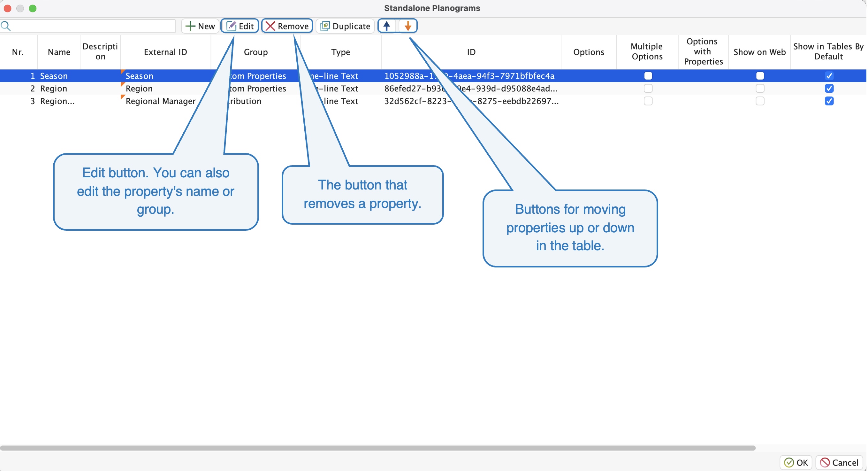Click the Type column header
Viewport: 868px width, 471px height.
point(341,52)
